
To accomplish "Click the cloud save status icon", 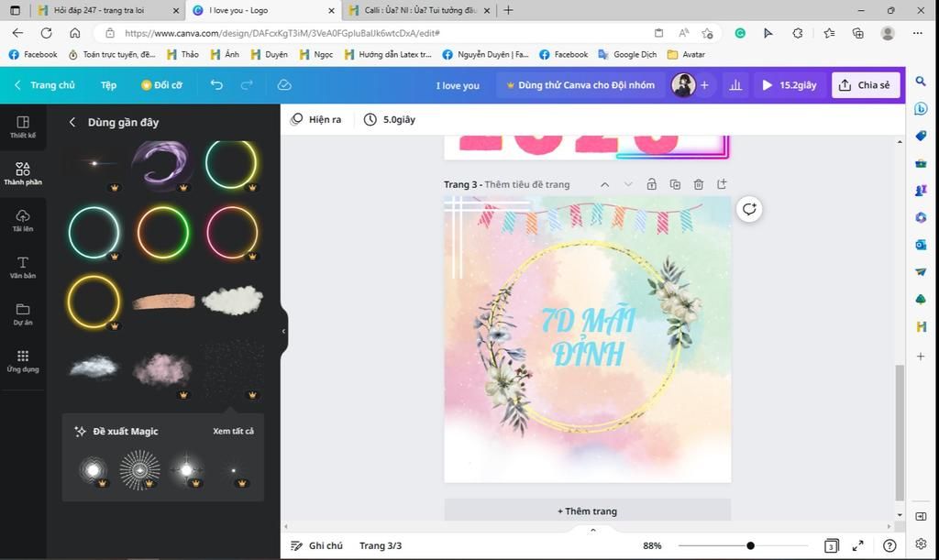I will coord(284,85).
